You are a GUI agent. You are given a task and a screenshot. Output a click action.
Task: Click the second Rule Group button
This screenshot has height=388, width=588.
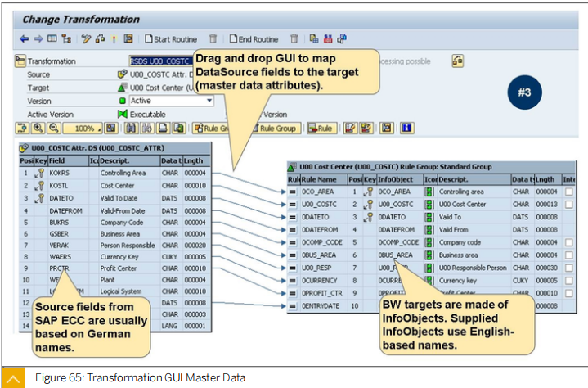(276, 129)
